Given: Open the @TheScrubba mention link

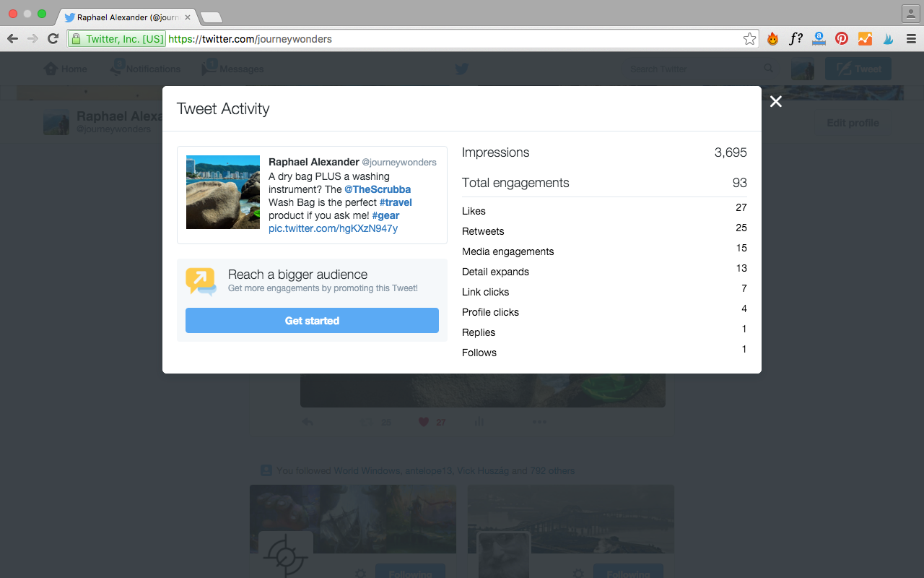Looking at the screenshot, I should coord(378,189).
